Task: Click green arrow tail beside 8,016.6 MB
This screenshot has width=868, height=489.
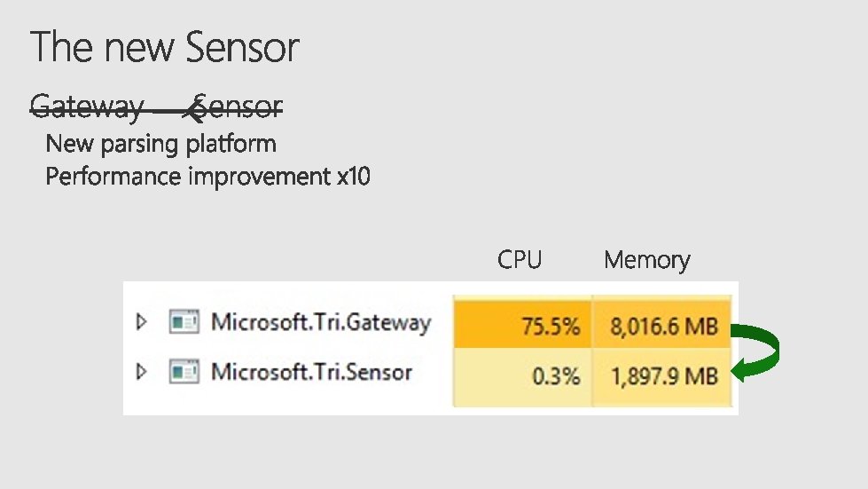Action: [739, 331]
